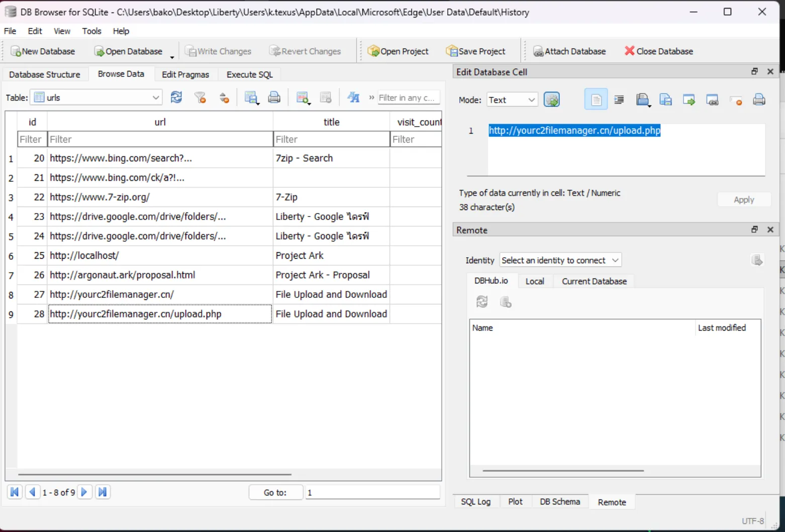Select cell http://argonaut.ark/proposal.html

coord(160,275)
